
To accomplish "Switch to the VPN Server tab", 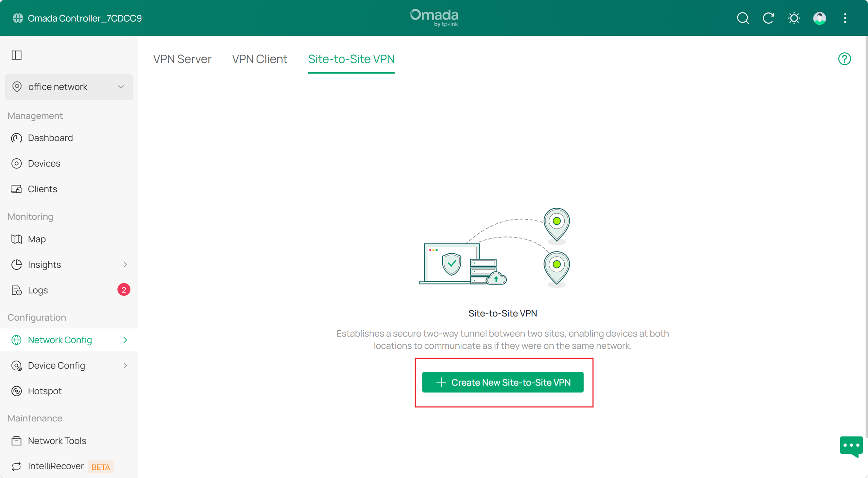I will (x=182, y=59).
